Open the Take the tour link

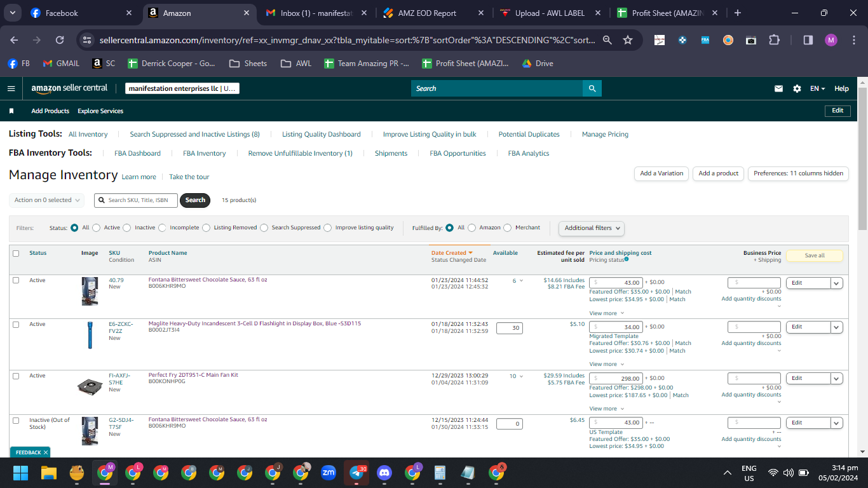[189, 177]
